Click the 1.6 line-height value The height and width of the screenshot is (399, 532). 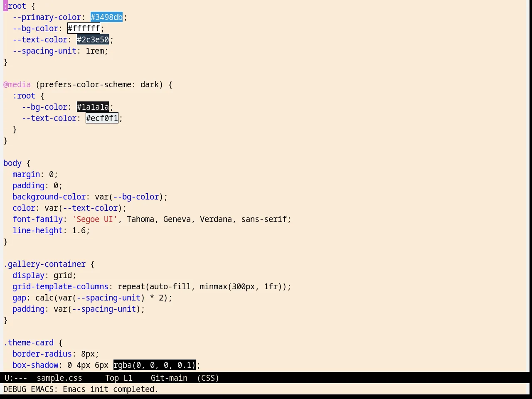[79, 230]
